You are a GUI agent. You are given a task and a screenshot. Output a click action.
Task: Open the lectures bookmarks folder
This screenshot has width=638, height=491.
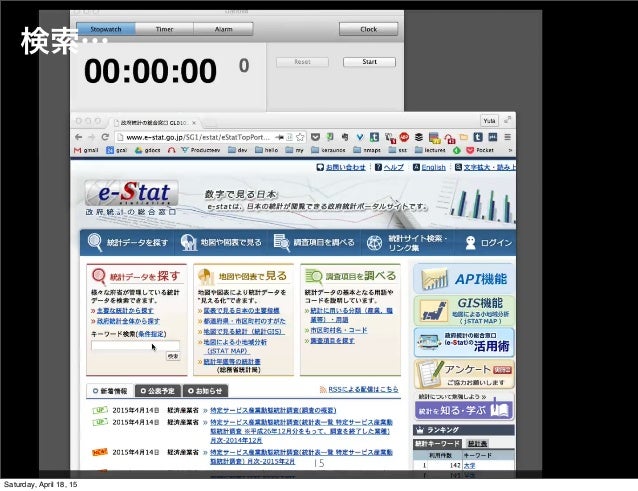click(430, 150)
